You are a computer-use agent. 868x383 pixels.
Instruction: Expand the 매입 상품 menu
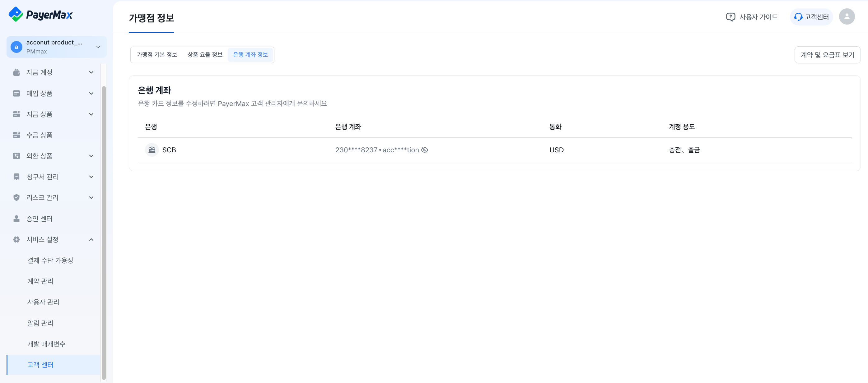coord(91,93)
